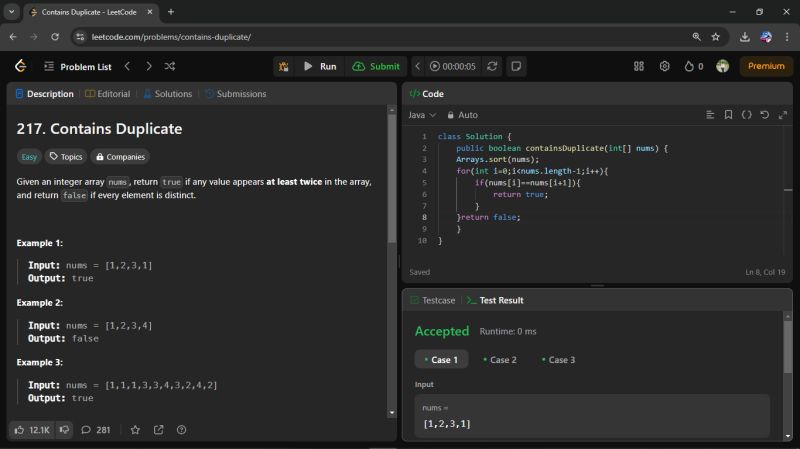Viewport: 800px width, 449px height.
Task: Pick a random problem with shuffle icon
Action: [x=170, y=66]
